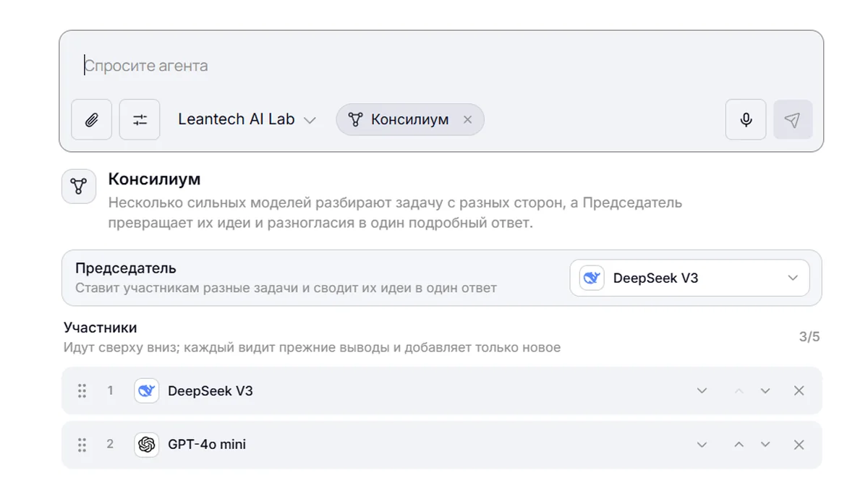Image resolution: width=868 pixels, height=491 pixels.
Task: Open the Leantech AI Lab dropdown
Action: pos(247,119)
